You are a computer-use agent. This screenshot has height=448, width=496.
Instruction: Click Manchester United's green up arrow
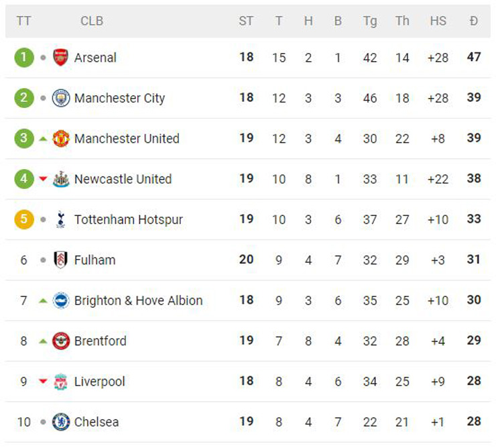[43, 139]
